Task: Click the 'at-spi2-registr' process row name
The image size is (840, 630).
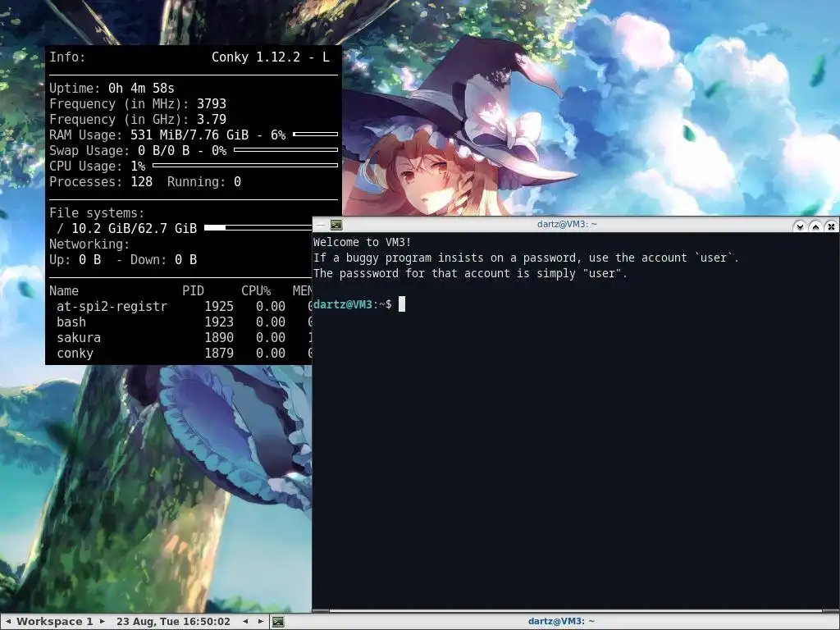Action: point(112,307)
